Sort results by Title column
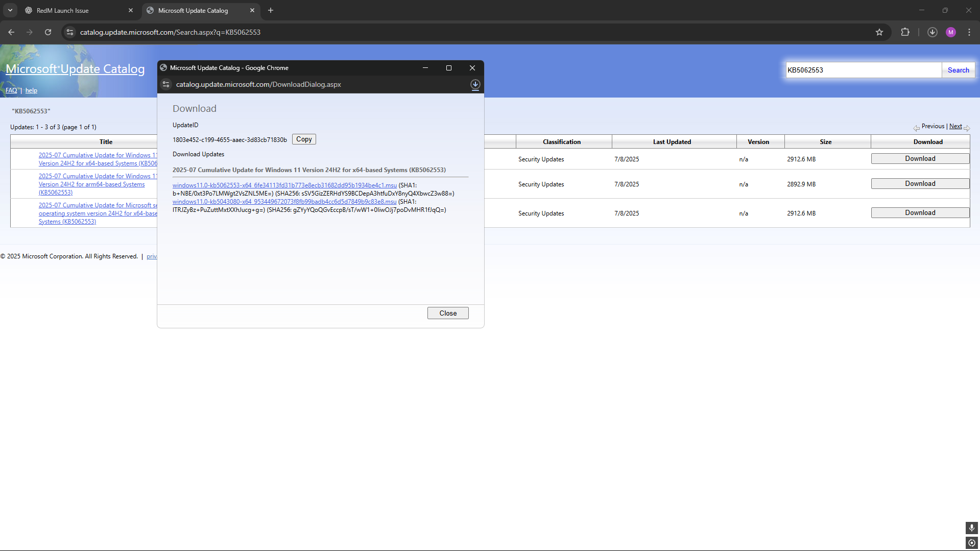Screen dimensions: 980x551 click(x=106, y=141)
